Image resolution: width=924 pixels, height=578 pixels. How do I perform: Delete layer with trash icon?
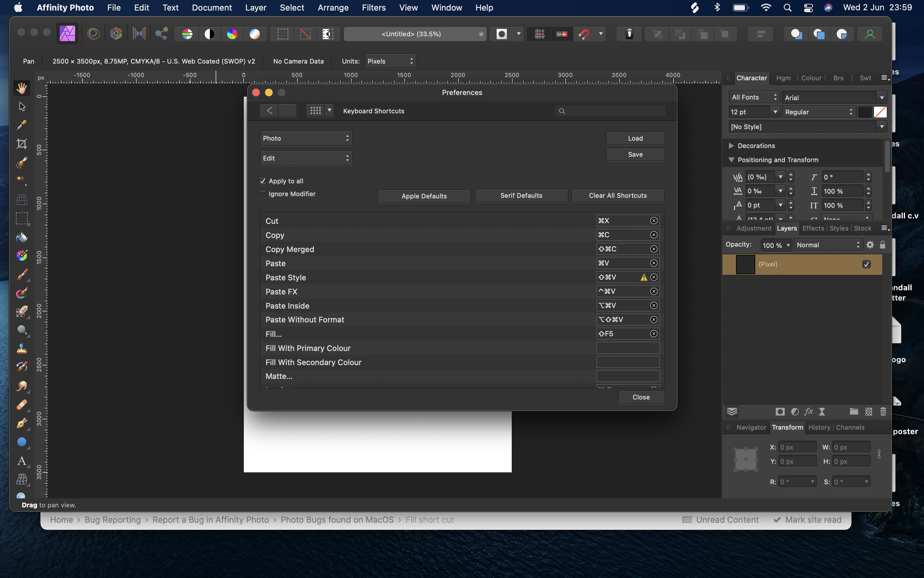[x=883, y=412]
